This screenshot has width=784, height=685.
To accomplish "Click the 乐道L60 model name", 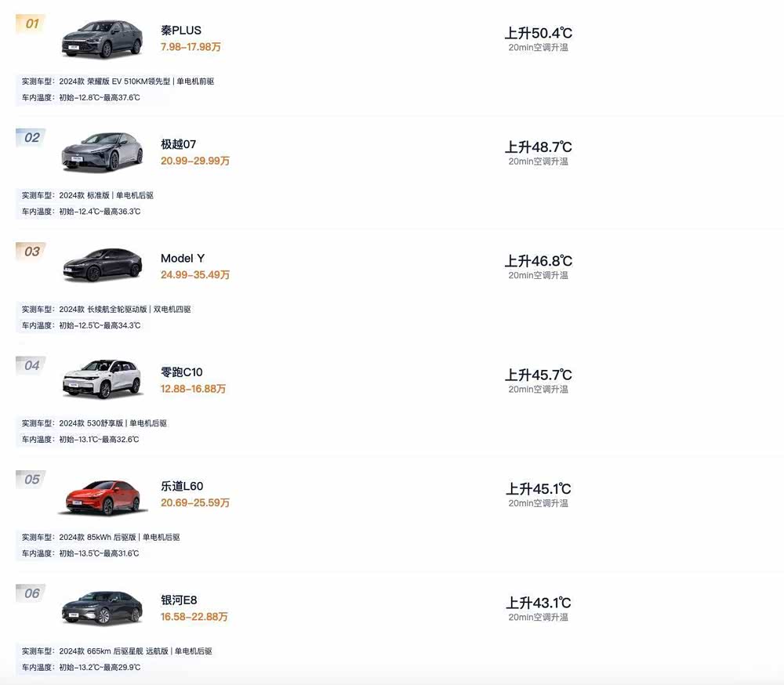I will click(x=182, y=486).
